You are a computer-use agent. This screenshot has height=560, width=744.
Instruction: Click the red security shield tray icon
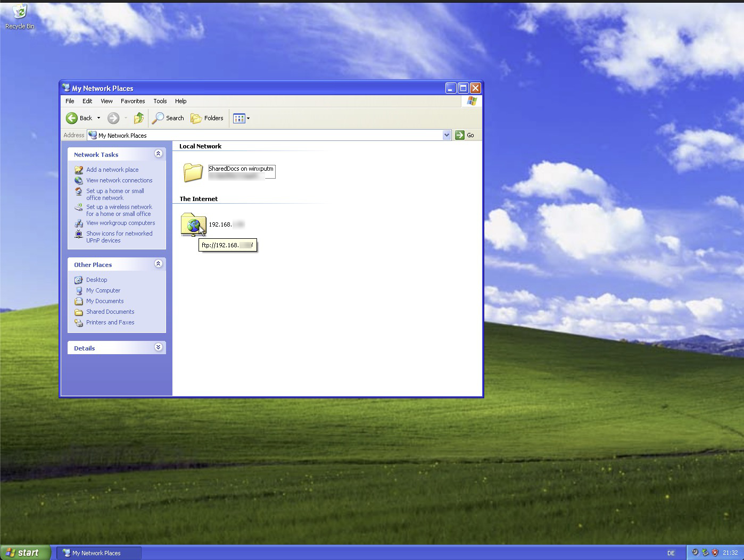coord(715,553)
